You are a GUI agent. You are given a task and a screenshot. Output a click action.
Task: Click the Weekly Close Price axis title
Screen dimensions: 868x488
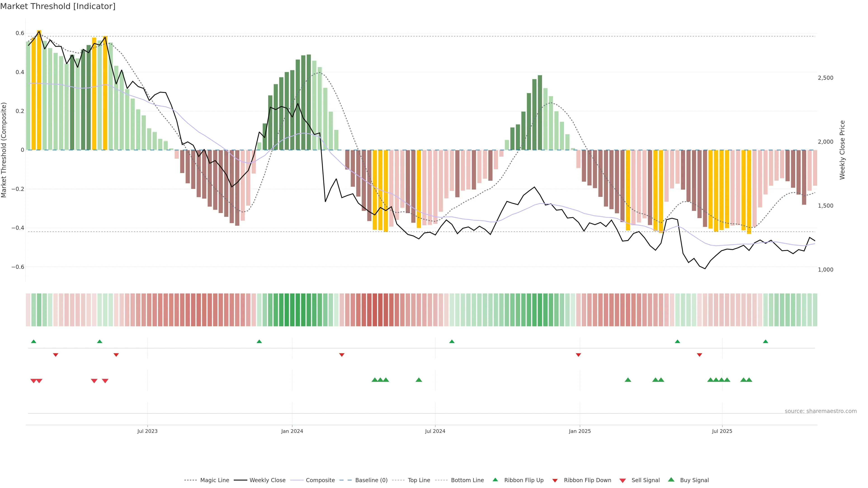click(x=842, y=150)
